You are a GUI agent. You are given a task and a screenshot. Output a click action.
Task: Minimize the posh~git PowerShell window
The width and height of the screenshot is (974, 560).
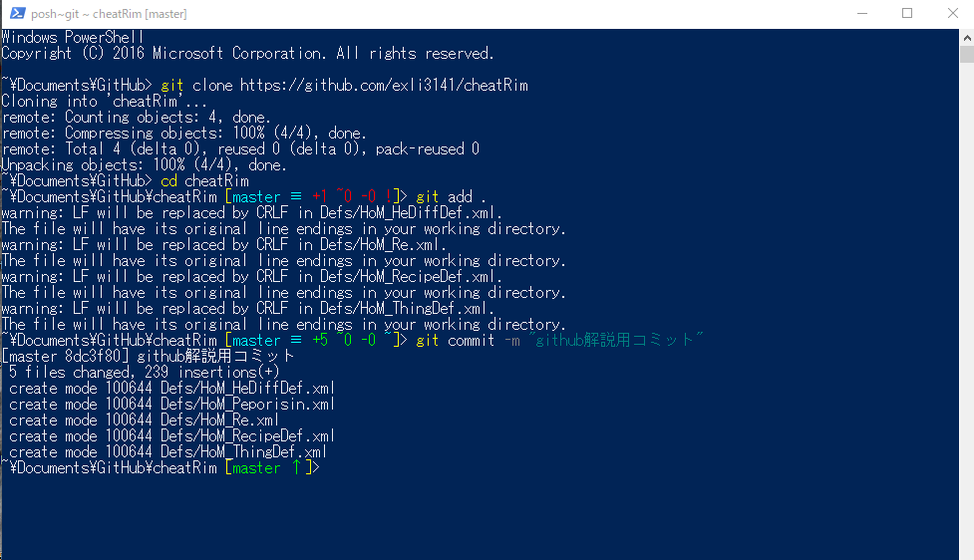click(861, 13)
